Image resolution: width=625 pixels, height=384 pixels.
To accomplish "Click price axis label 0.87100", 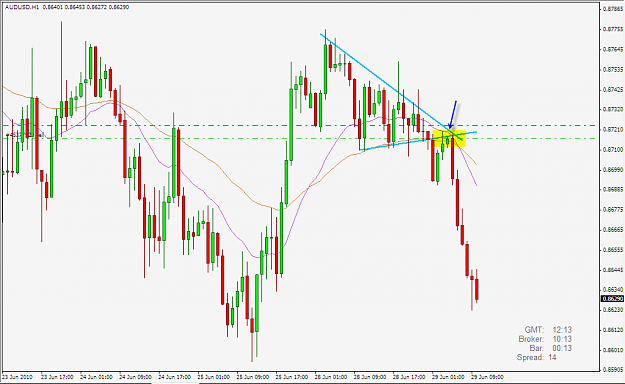I will click(613, 150).
